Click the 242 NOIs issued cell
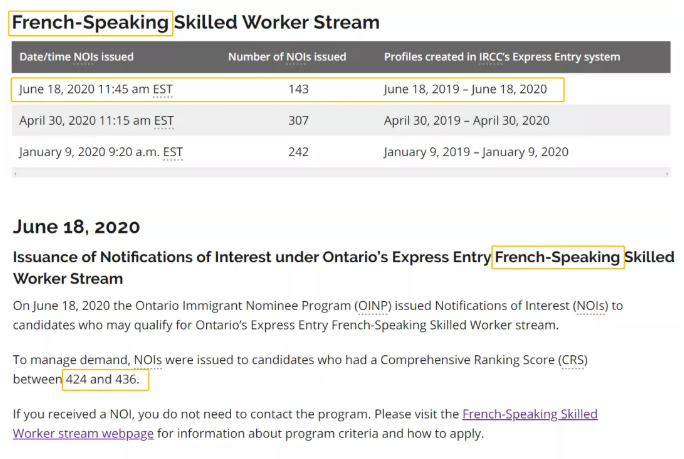This screenshot has height=459, width=684. click(297, 152)
